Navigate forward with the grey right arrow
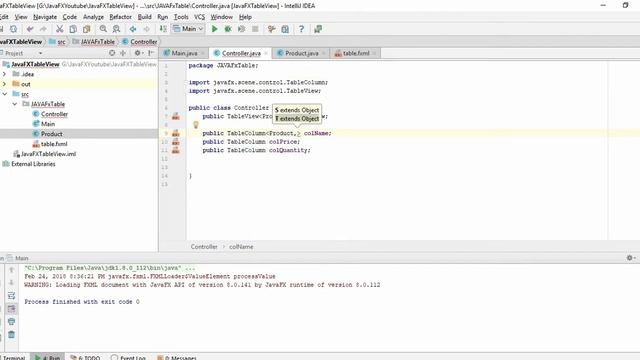Viewport: 640px width, 360px height. click(147, 29)
